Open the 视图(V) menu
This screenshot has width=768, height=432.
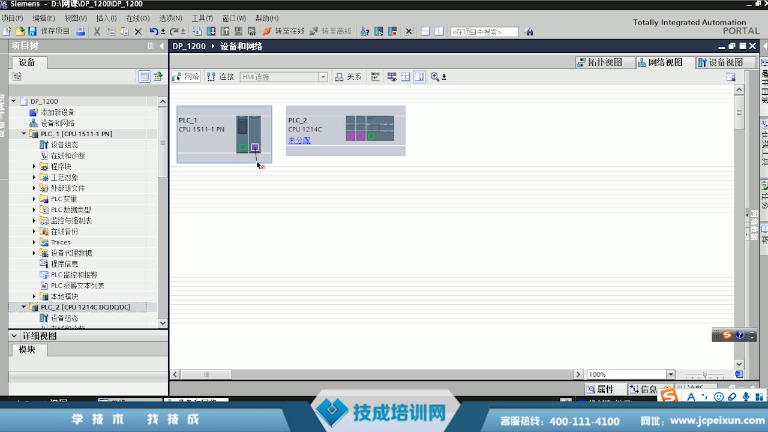(x=76, y=18)
